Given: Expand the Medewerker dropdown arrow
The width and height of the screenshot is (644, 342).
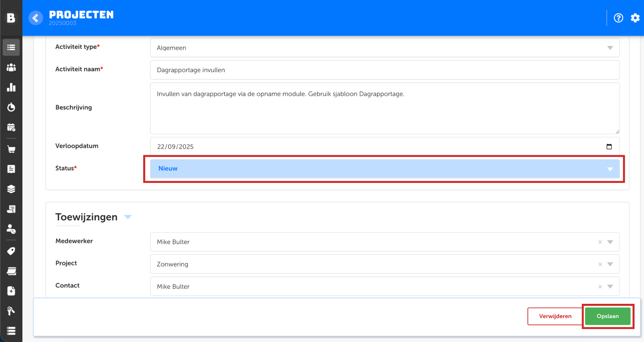Looking at the screenshot, I should 610,242.
